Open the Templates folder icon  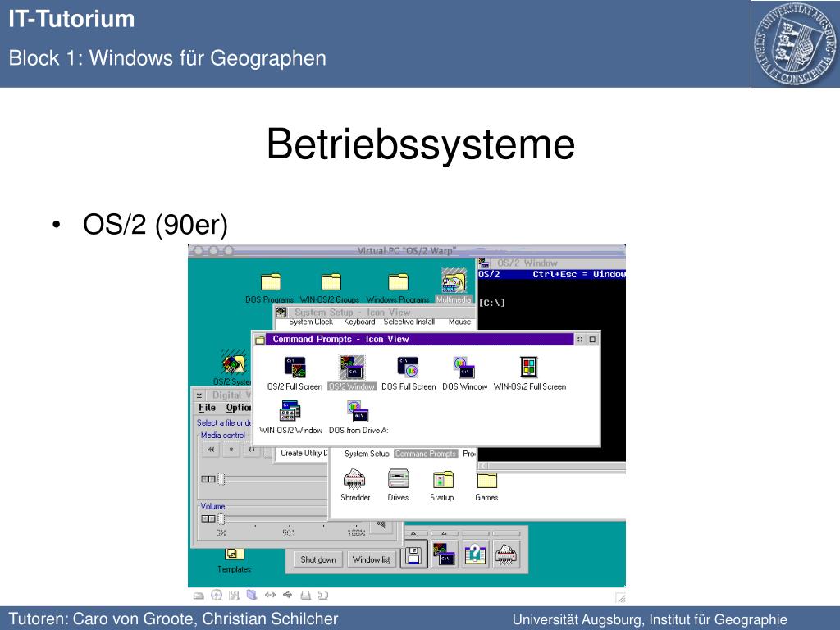tap(234, 554)
